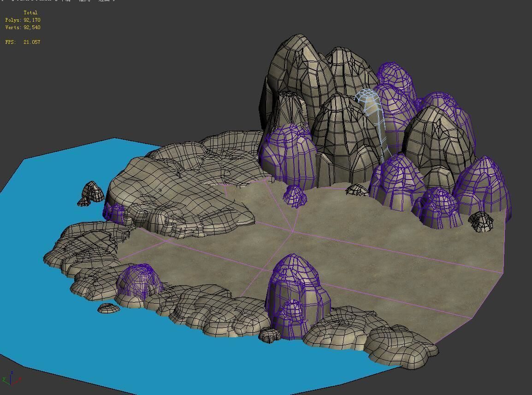Viewport: 532px width, 395px height.
Task: Click the XYZ axis tripod gizmo
Action: tap(11, 378)
